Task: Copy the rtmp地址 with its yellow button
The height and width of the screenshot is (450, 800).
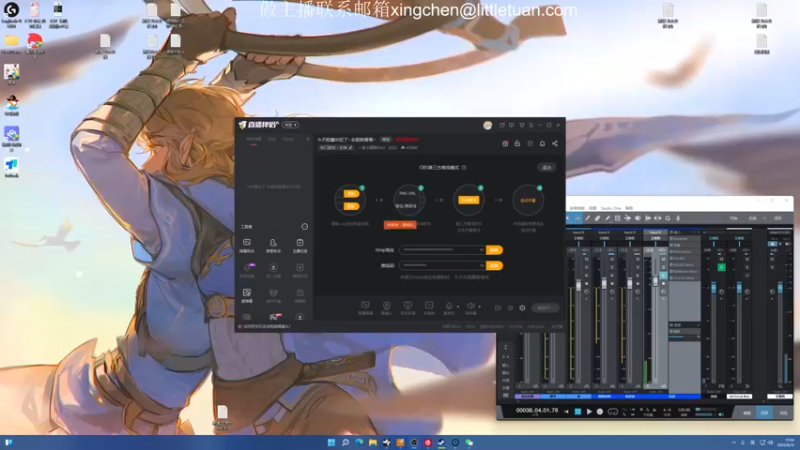Action: coord(494,250)
